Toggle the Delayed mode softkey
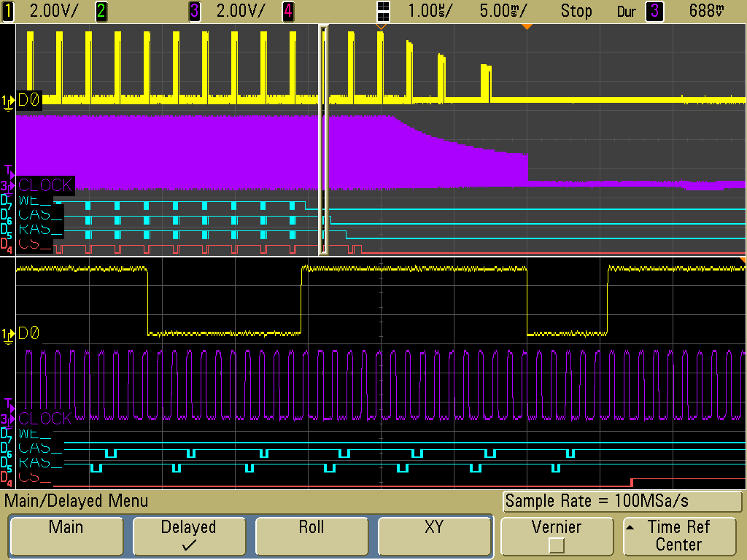Viewport: 747px width, 560px height. (188, 536)
